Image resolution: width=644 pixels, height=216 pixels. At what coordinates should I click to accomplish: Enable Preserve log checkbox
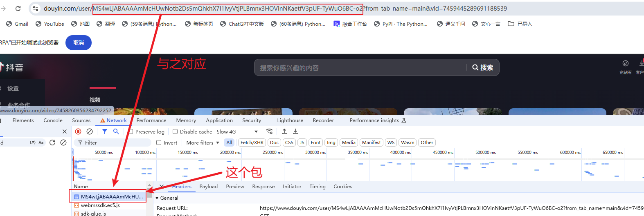tap(131, 132)
